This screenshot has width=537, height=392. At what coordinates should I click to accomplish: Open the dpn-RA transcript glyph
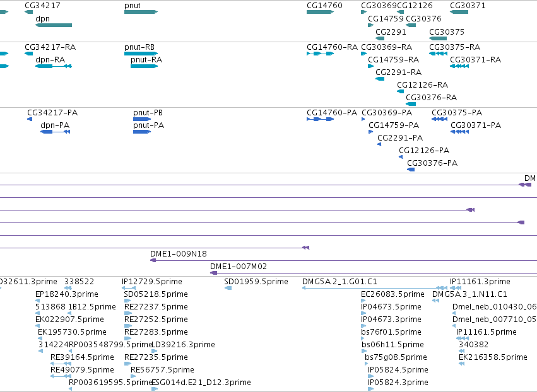pos(54,66)
